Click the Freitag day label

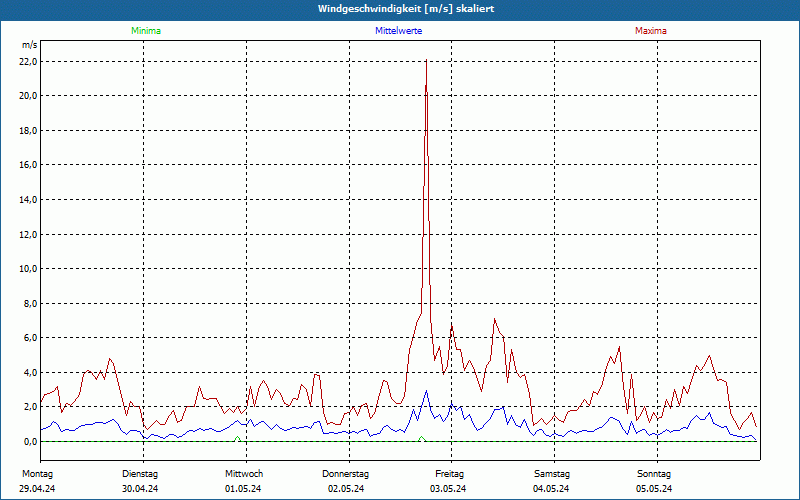pyautogui.click(x=449, y=474)
